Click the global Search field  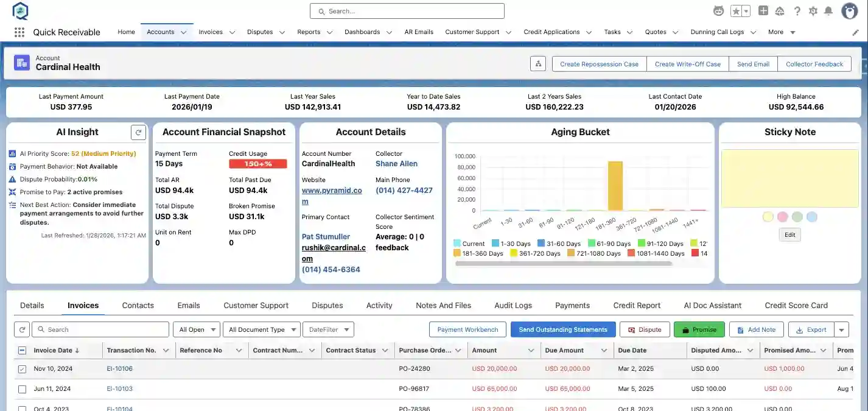click(x=407, y=11)
